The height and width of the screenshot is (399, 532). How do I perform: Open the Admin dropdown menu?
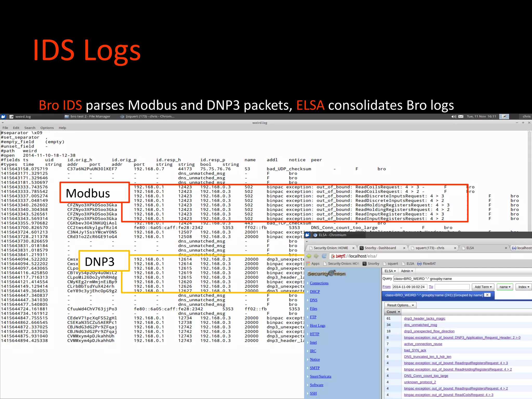pyautogui.click(x=407, y=271)
